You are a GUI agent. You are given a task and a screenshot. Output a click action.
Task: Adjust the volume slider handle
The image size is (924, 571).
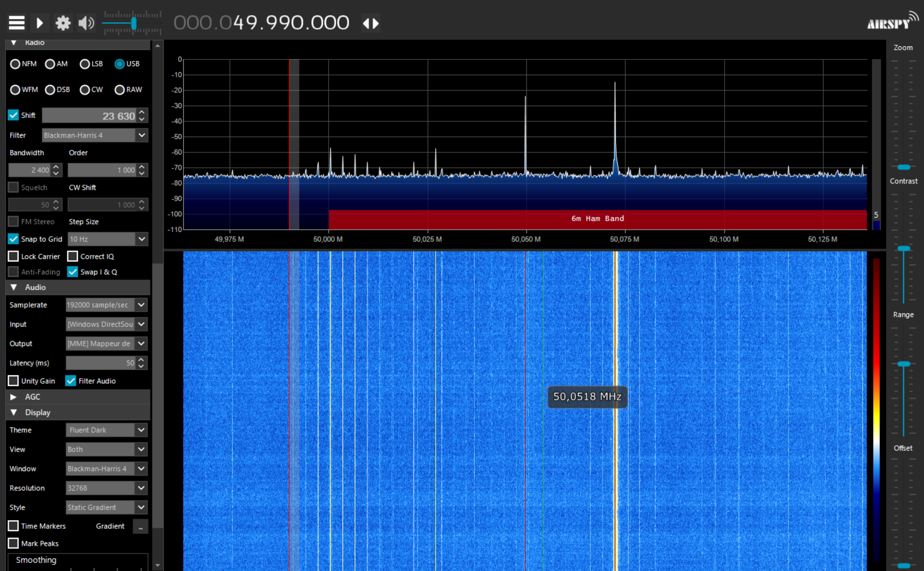pyautogui.click(x=134, y=23)
